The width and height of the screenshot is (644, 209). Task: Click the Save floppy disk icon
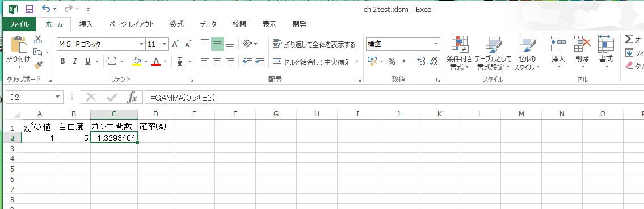pos(29,9)
